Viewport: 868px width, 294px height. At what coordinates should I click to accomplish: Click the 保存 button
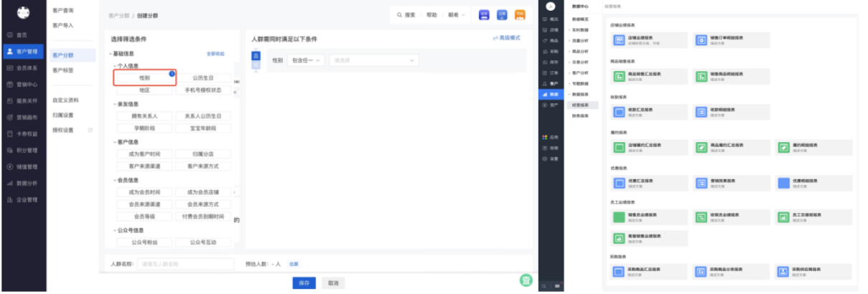point(304,283)
